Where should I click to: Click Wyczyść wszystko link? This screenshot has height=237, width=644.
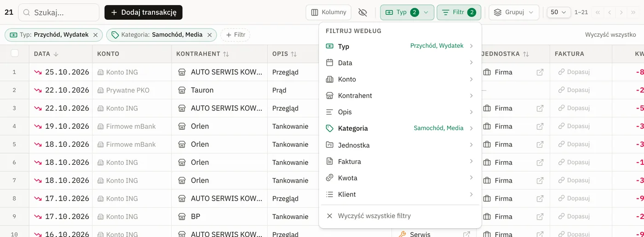point(610,35)
